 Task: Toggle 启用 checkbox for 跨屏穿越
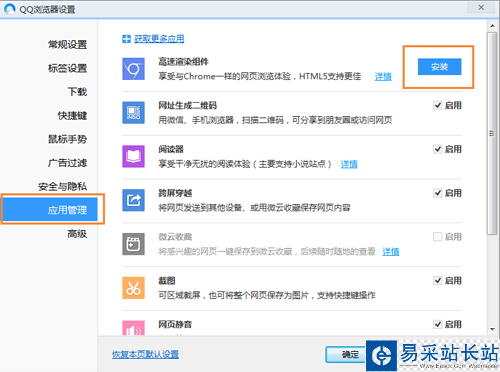[x=437, y=193]
